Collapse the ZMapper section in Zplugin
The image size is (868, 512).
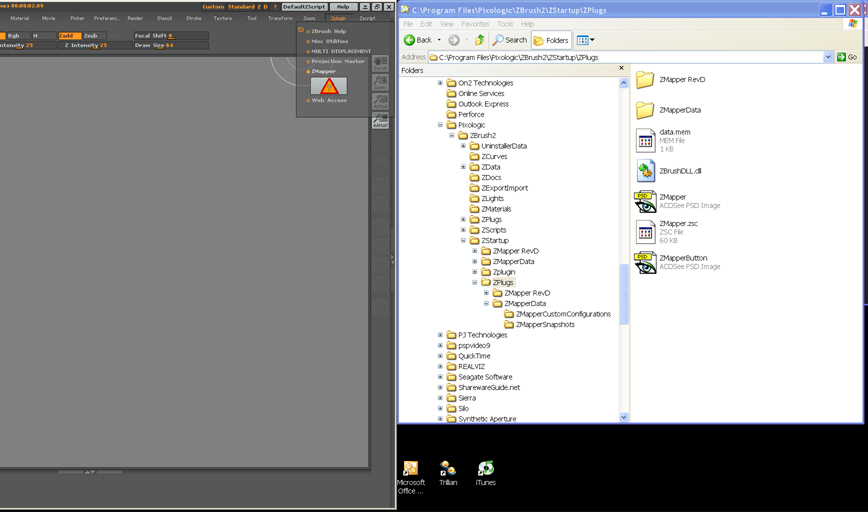coord(322,71)
